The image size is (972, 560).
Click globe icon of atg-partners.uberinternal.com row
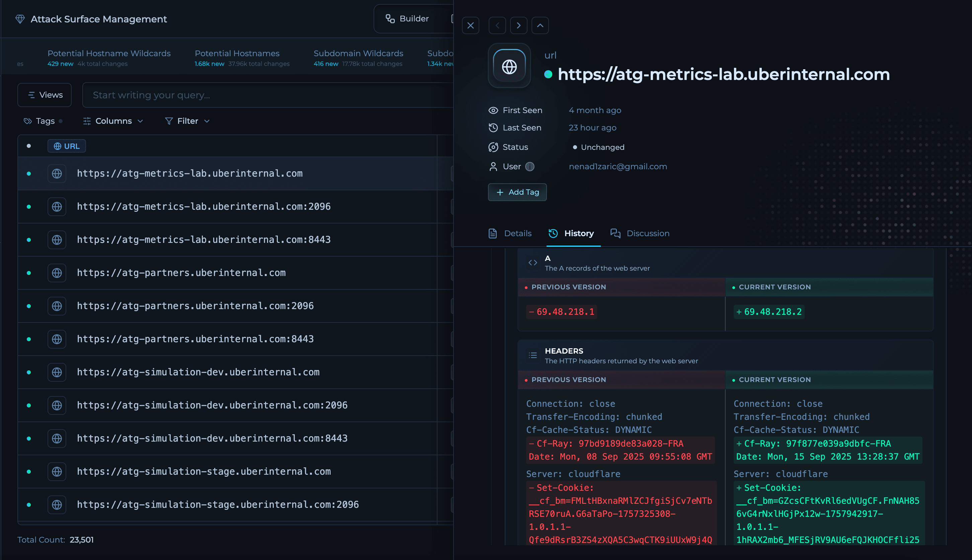tap(57, 273)
